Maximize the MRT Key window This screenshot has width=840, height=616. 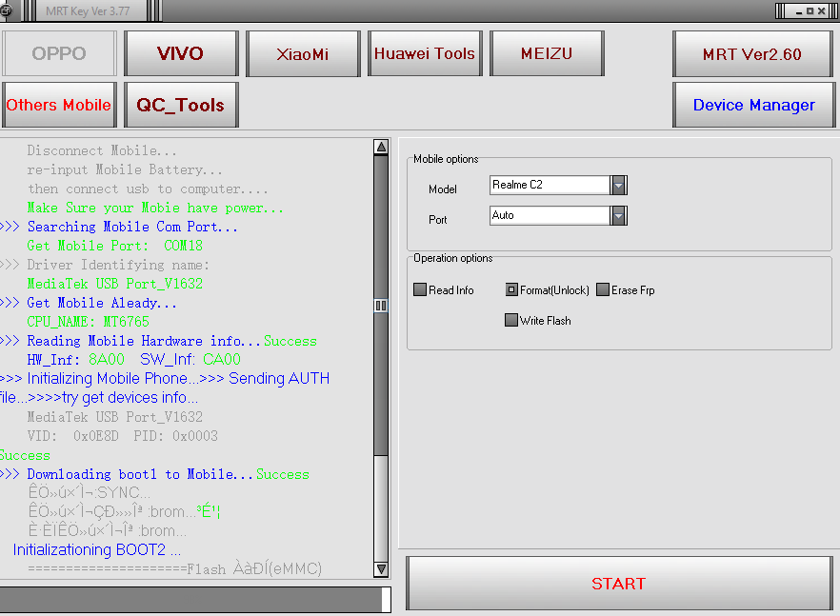tap(810, 10)
